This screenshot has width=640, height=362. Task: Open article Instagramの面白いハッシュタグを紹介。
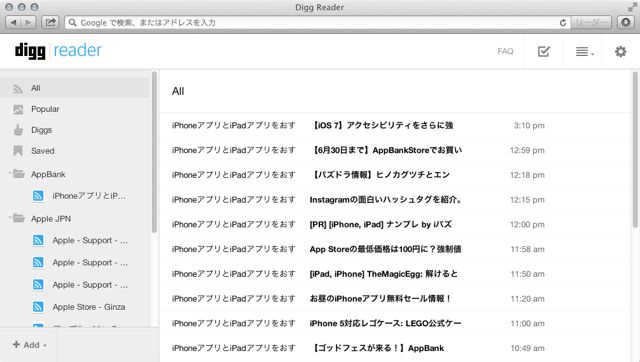[386, 200]
